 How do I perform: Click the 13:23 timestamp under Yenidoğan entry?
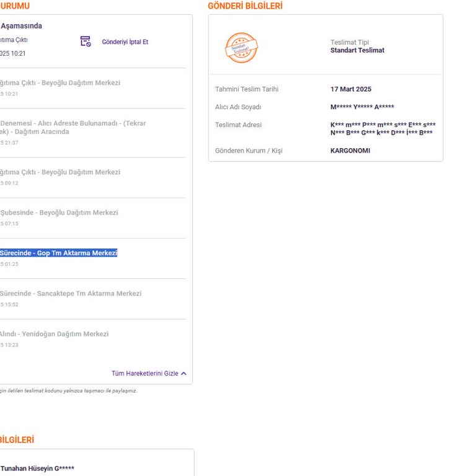[9, 345]
